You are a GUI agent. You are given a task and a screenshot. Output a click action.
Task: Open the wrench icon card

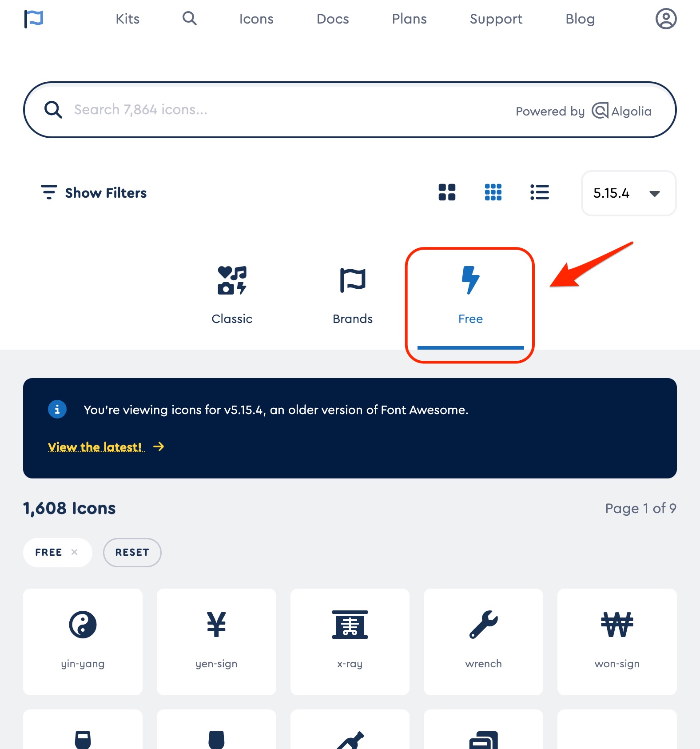483,641
